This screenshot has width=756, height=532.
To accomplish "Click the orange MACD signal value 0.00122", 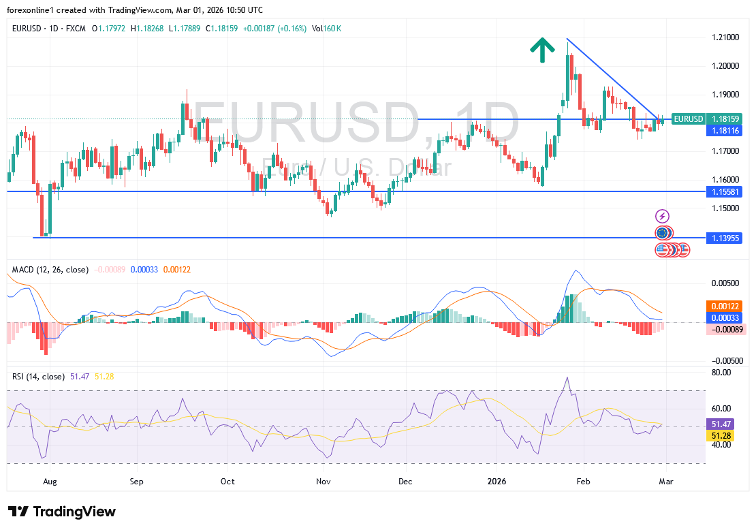I will click(x=724, y=307).
